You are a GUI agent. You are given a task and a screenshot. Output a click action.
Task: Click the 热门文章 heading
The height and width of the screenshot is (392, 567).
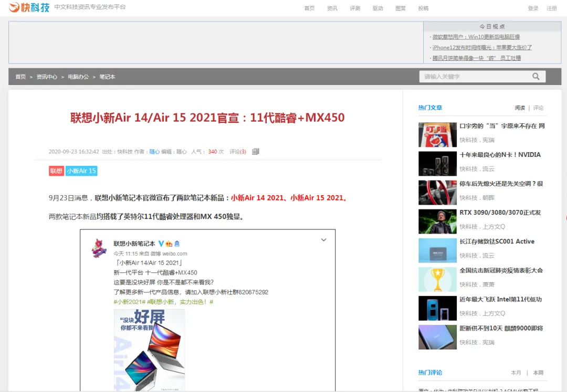click(x=430, y=108)
